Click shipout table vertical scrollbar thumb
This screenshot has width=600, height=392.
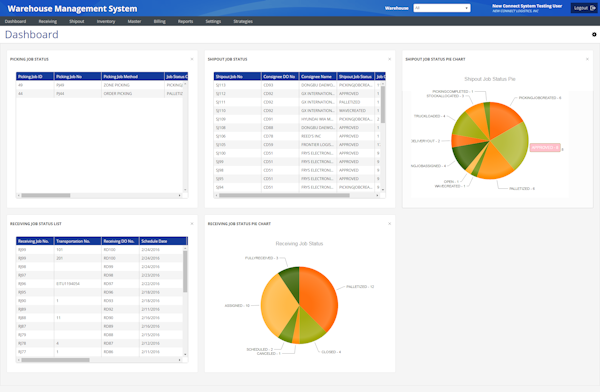click(383, 105)
